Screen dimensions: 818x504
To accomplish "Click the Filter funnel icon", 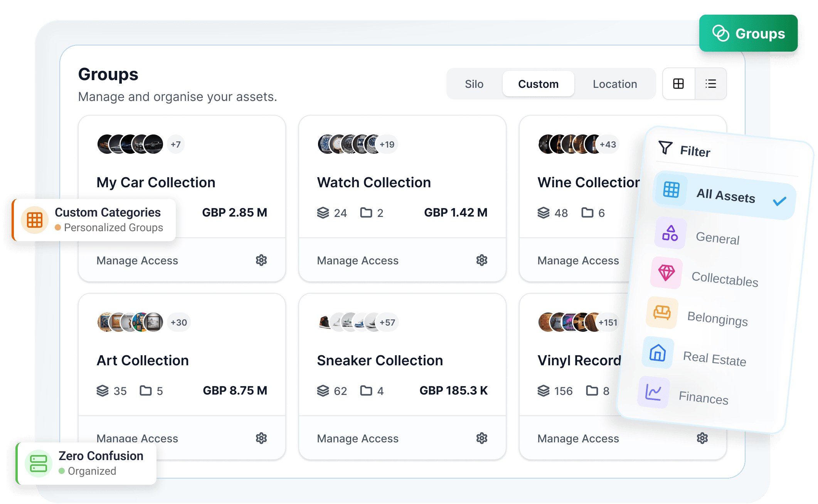I will click(x=665, y=147).
